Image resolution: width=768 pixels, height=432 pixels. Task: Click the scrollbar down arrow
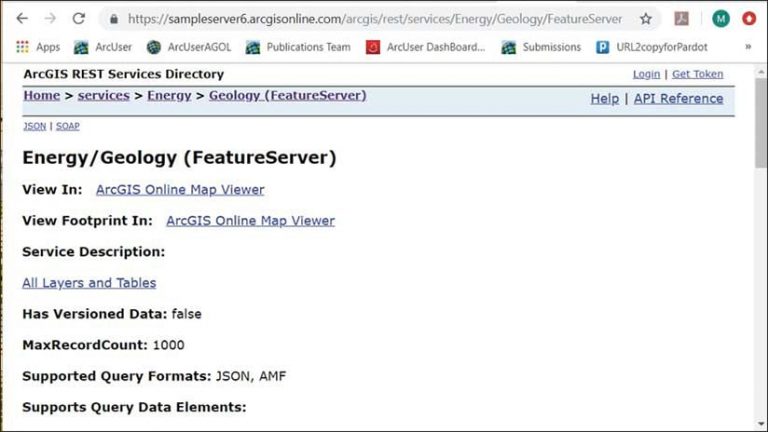tap(761, 424)
